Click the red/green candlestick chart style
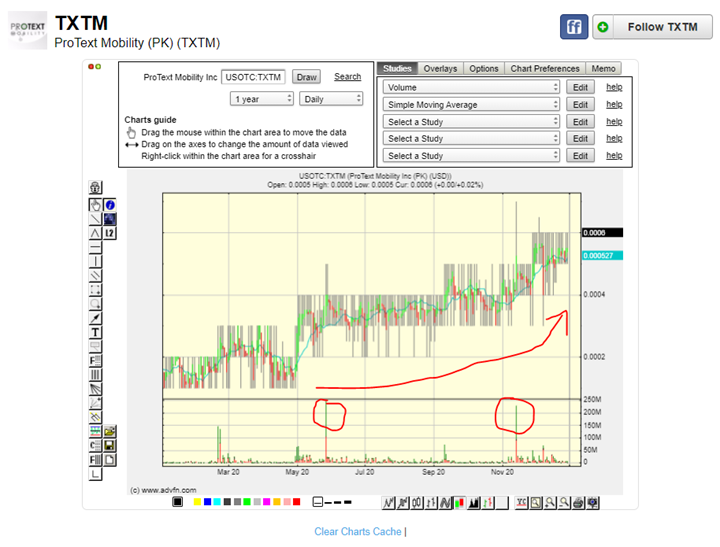720x547 pixels. coord(459,503)
